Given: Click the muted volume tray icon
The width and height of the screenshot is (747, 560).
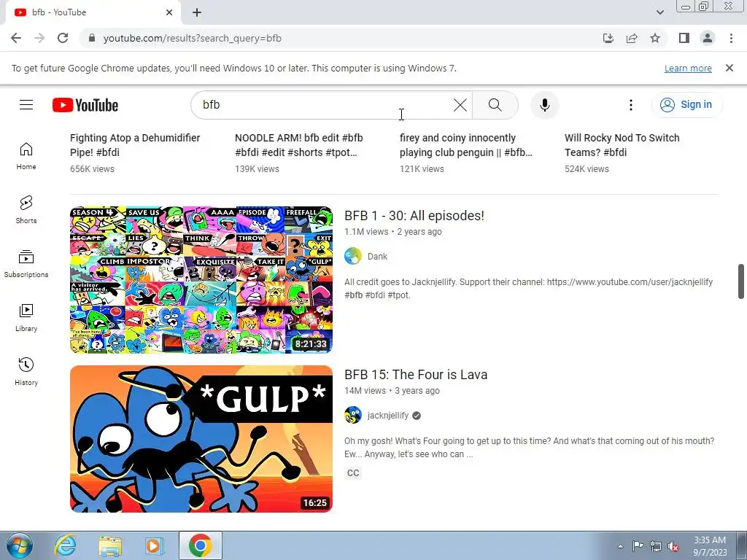Looking at the screenshot, I should pyautogui.click(x=673, y=546).
